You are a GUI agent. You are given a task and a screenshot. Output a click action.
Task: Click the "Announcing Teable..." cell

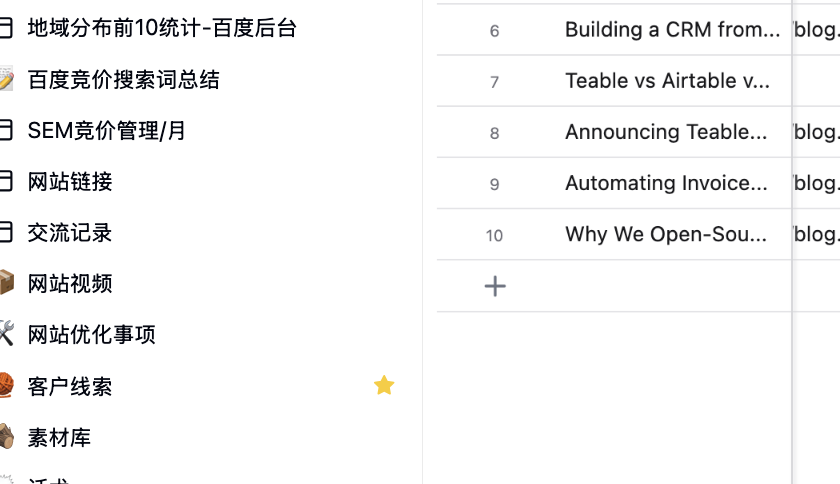[x=666, y=132]
